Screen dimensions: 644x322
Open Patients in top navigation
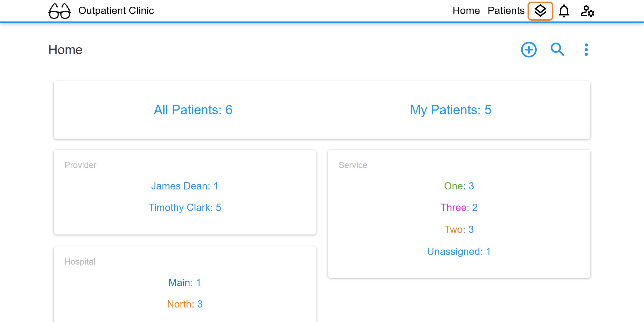[506, 10]
